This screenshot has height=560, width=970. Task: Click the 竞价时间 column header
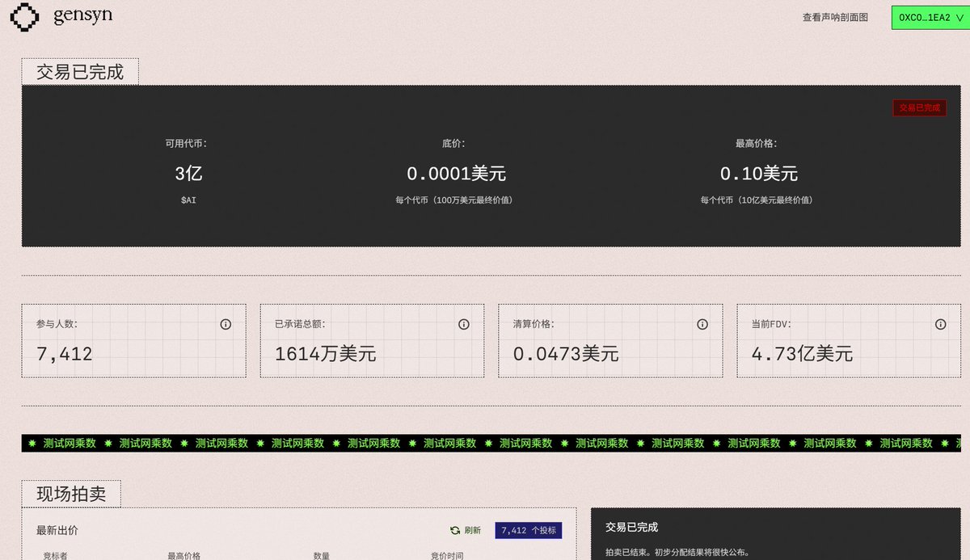448,555
